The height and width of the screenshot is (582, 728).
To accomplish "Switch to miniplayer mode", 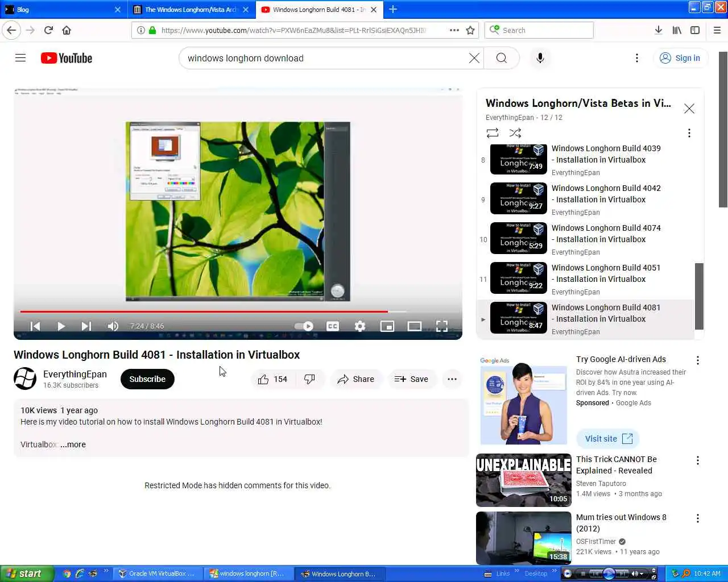I will click(x=387, y=326).
